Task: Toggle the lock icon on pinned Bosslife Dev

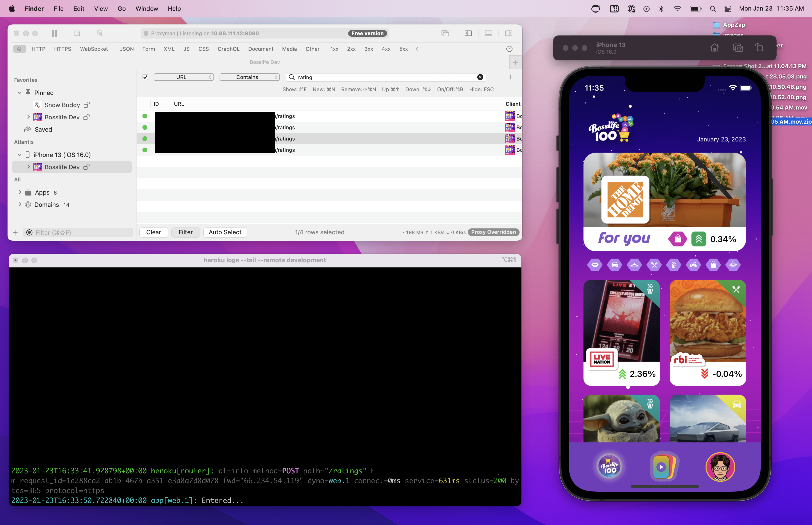Action: point(87,117)
